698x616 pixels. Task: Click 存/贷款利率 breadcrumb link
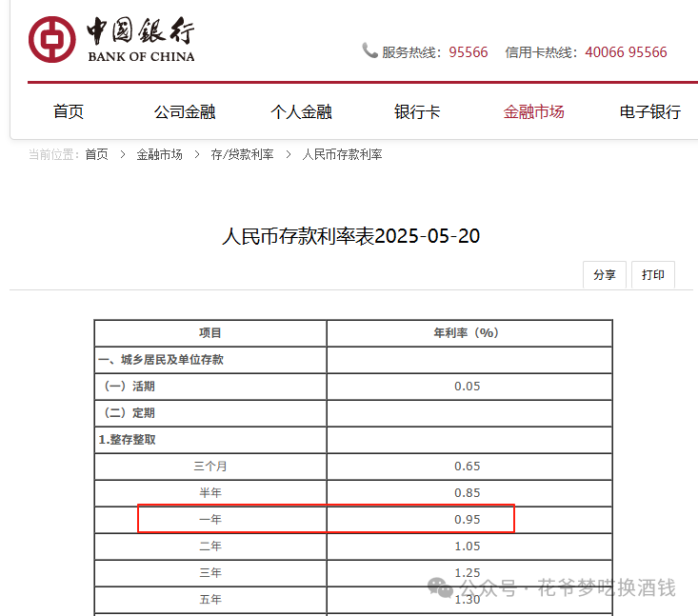(x=242, y=154)
